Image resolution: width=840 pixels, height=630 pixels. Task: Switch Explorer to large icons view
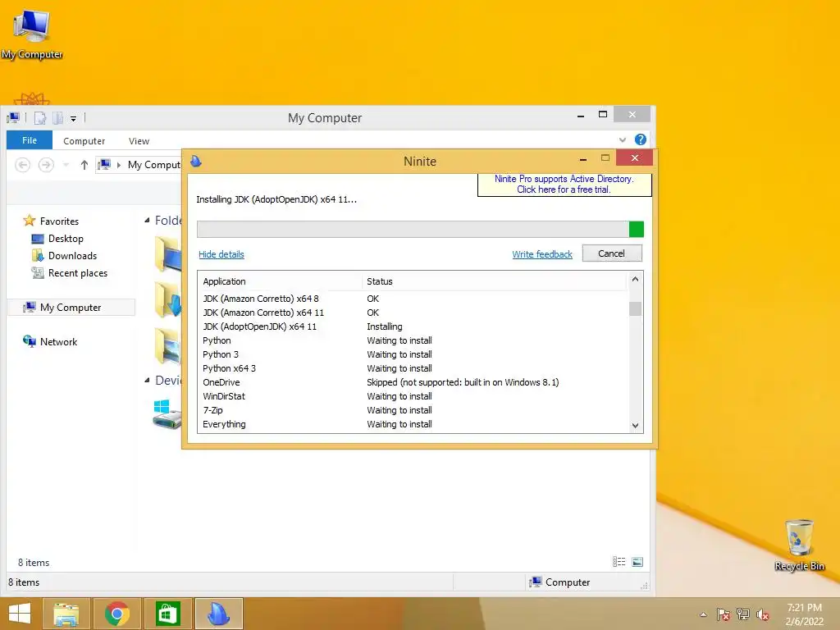pyautogui.click(x=637, y=561)
